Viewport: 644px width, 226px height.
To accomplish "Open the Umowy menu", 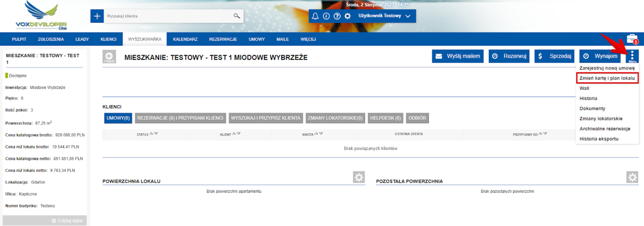I will pyautogui.click(x=257, y=39).
